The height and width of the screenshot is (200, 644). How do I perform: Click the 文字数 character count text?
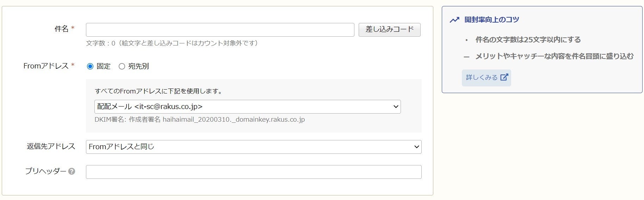[x=173, y=43]
